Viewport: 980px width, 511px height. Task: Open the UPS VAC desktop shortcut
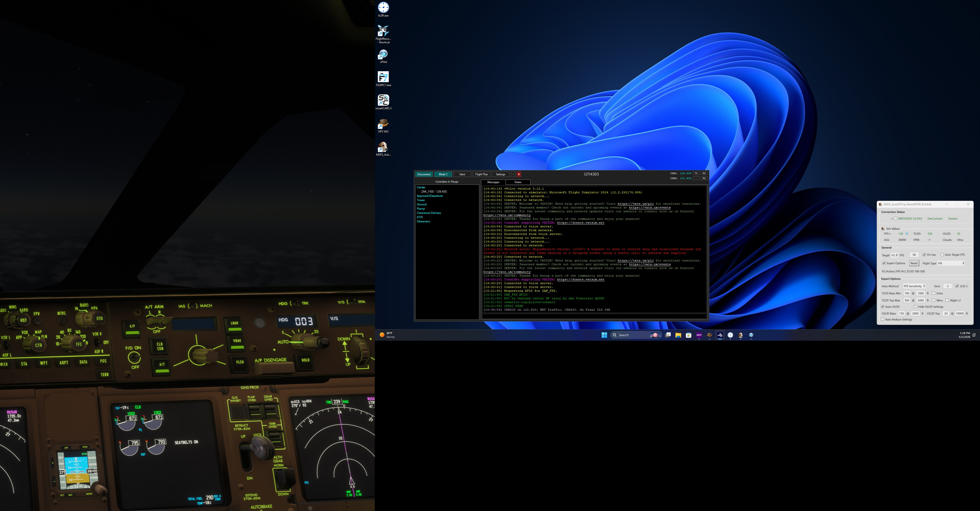click(383, 126)
